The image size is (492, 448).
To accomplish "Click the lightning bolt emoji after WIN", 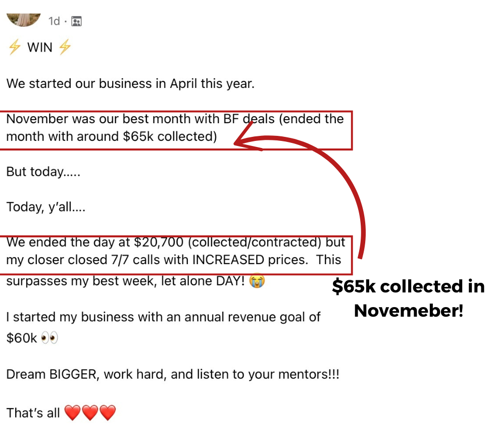I will coord(65,47).
